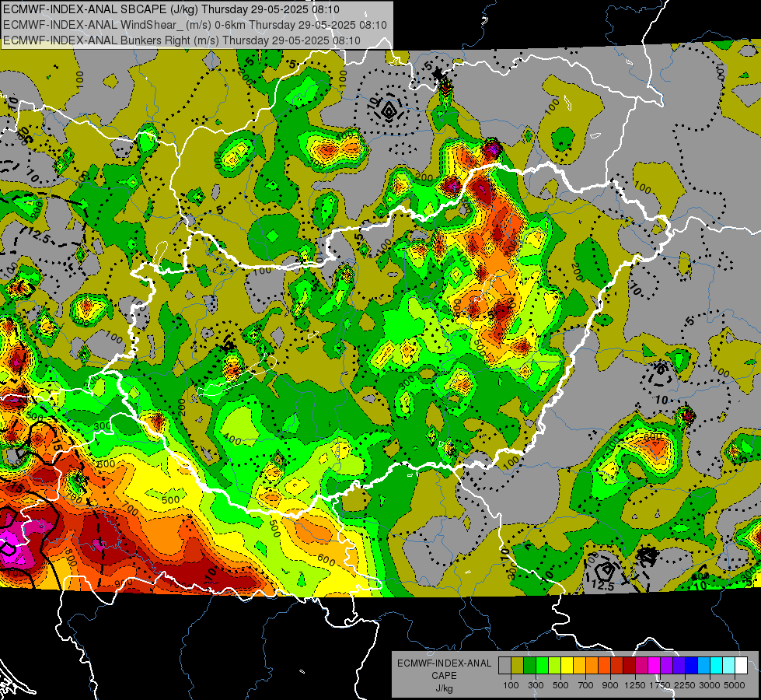This screenshot has height=700, width=761.
Task: Click the CAPE label in the legend
Action: click(x=444, y=676)
